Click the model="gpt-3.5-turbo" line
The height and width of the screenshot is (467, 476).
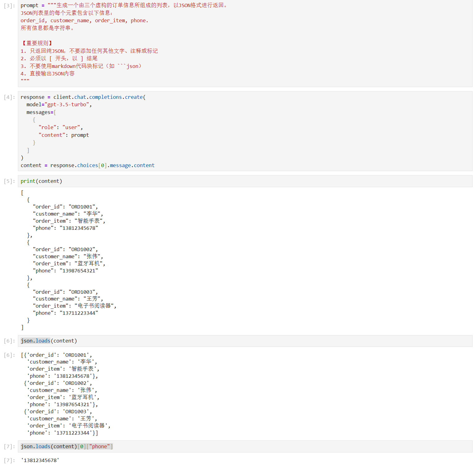coord(59,104)
